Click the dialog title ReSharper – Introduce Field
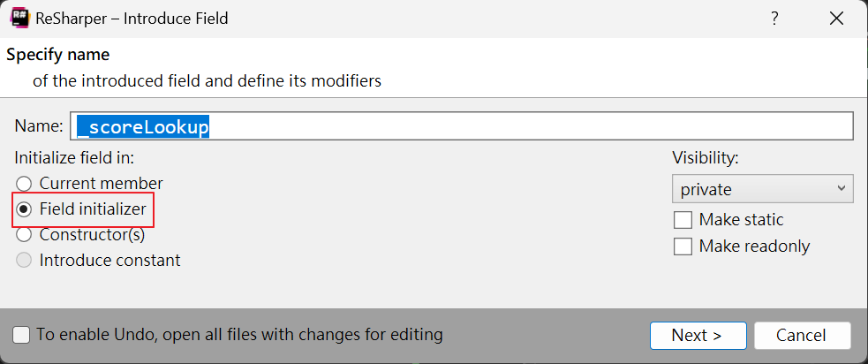This screenshot has height=364, width=868. coord(132,19)
